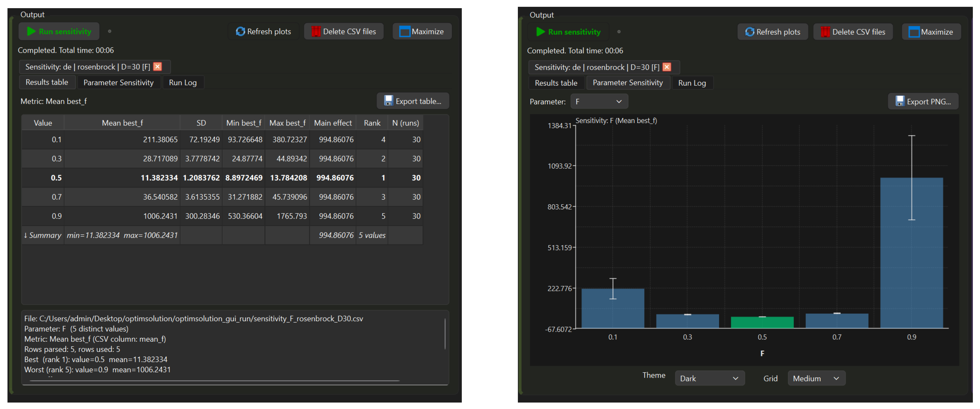Click the Mean best_f column header
Viewport: 980px width, 409px height.
pyautogui.click(x=122, y=123)
